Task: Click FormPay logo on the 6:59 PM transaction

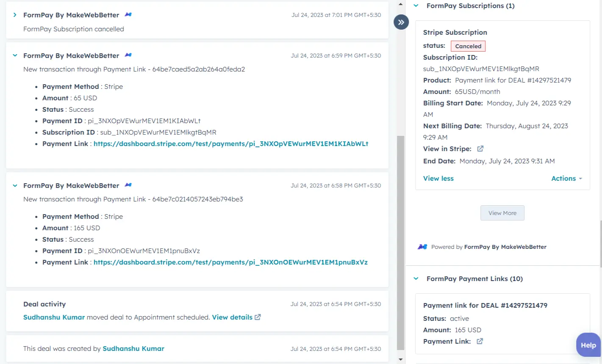Action: click(128, 55)
